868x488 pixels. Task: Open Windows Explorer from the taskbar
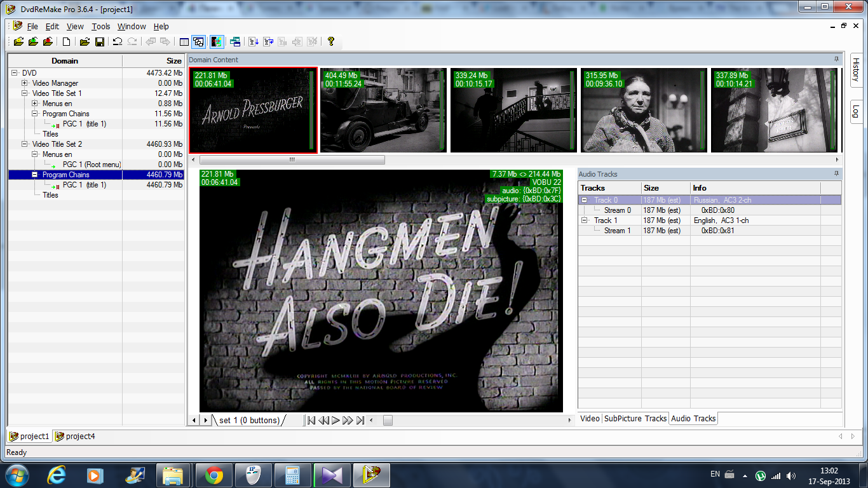click(x=173, y=475)
